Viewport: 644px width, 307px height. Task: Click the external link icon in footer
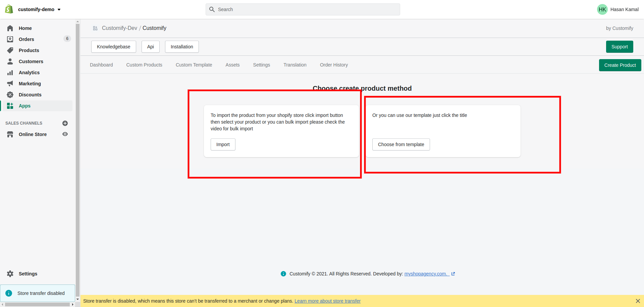tap(453, 274)
